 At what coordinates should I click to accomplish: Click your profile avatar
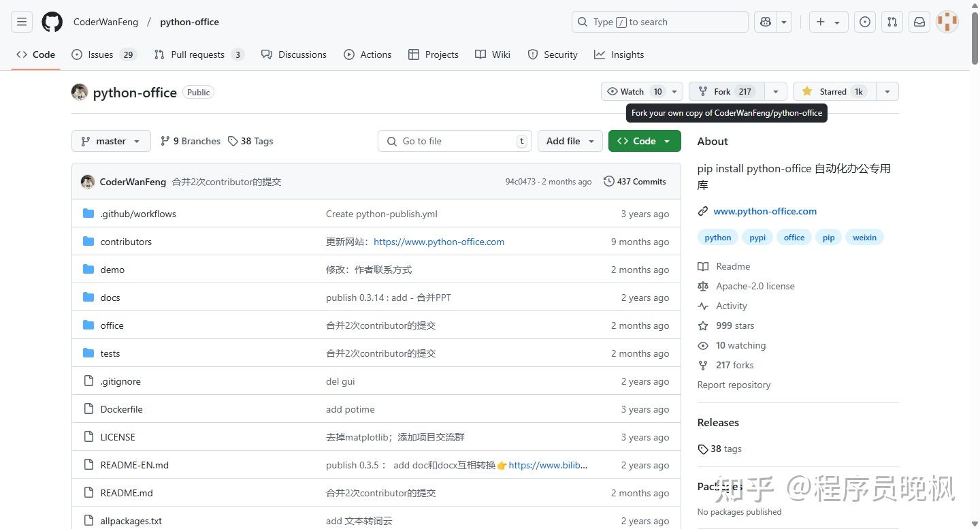pyautogui.click(x=947, y=21)
